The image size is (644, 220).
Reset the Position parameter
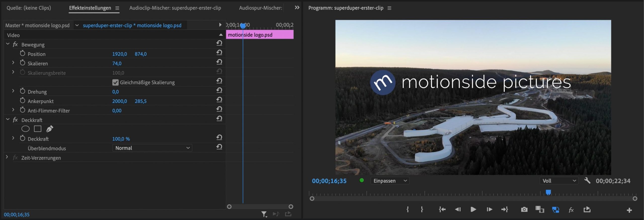219,52
